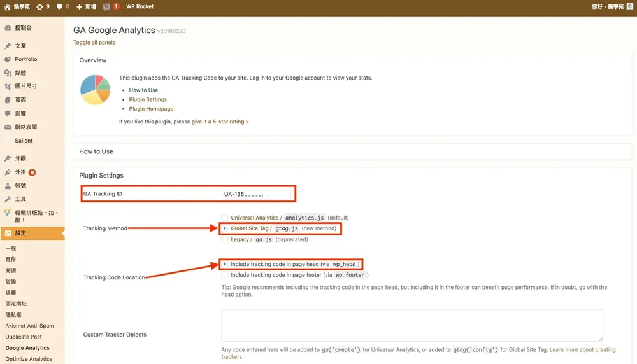Open the How to Use link in Overview
The image size is (637, 364).
tap(143, 90)
